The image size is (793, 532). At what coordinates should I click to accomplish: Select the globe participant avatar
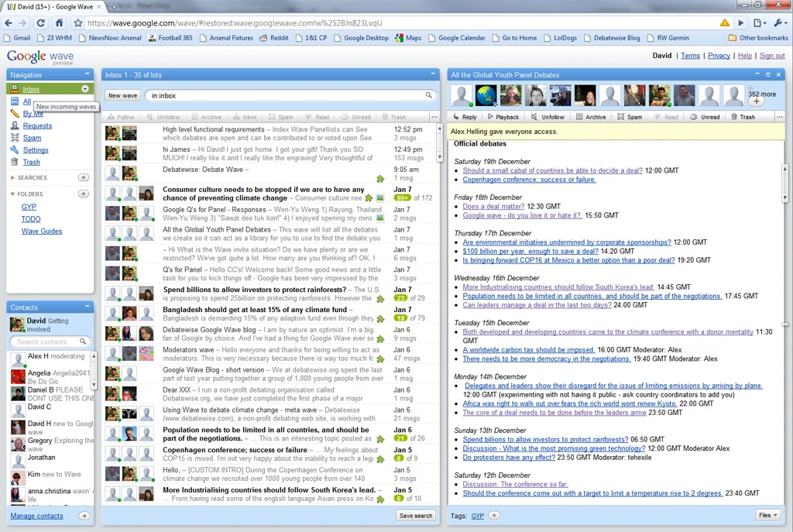pos(486,95)
